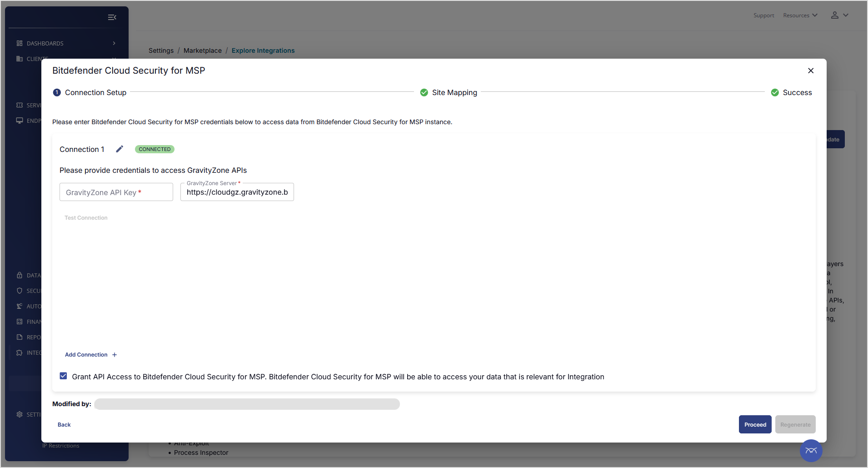868x468 pixels.
Task: Go to Settings breadcrumb
Action: point(161,50)
